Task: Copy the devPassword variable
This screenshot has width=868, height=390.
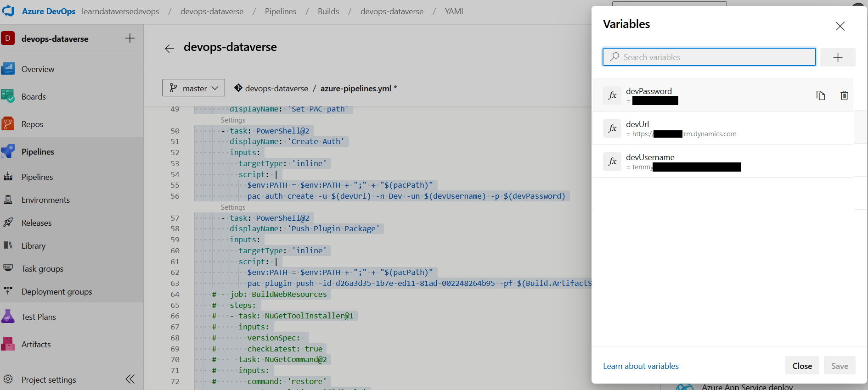Action: [821, 95]
